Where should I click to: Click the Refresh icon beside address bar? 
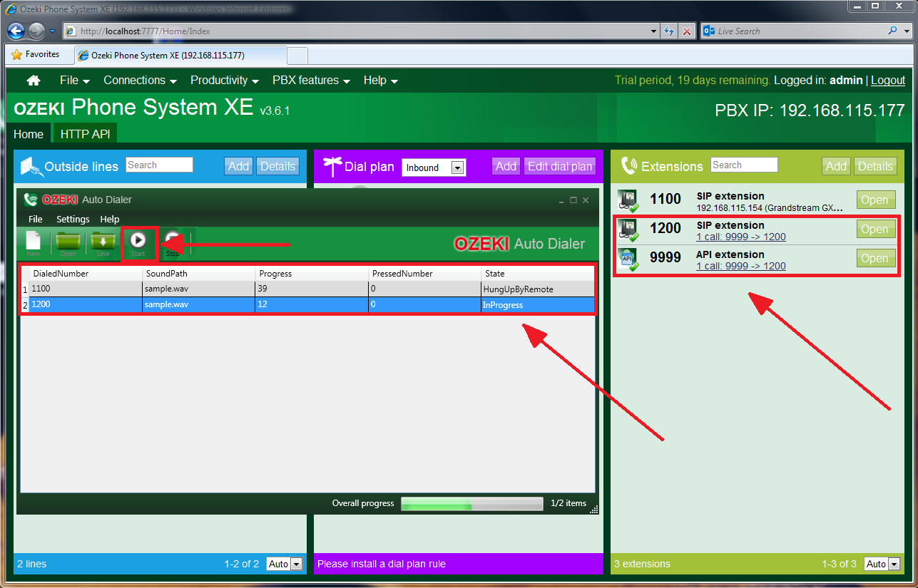pos(669,31)
